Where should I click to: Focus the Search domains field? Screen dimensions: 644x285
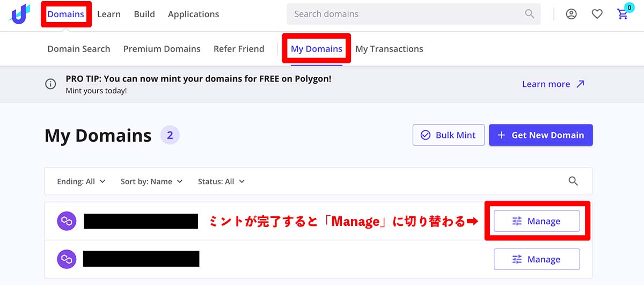pyautogui.click(x=413, y=14)
